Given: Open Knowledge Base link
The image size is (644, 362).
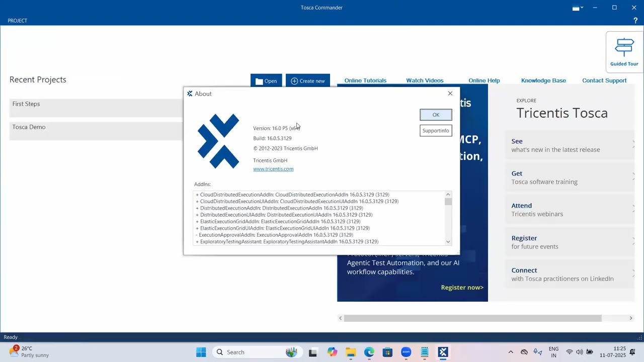Looking at the screenshot, I should (x=543, y=80).
